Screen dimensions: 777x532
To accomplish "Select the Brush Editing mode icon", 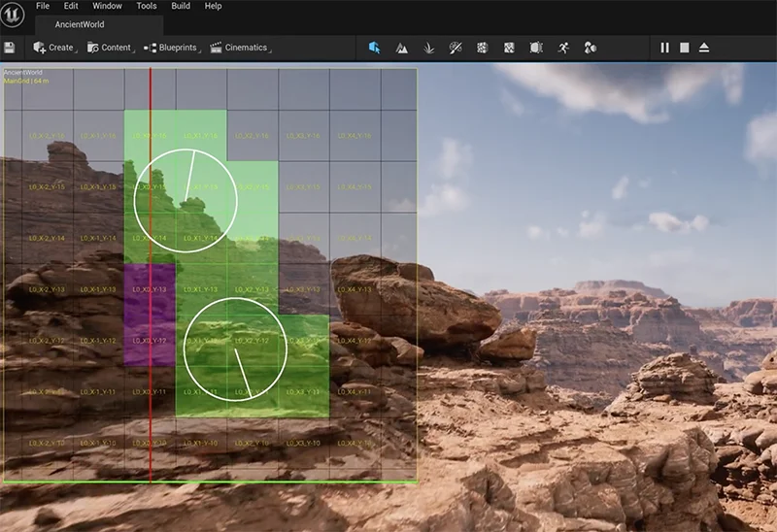I will pos(536,48).
